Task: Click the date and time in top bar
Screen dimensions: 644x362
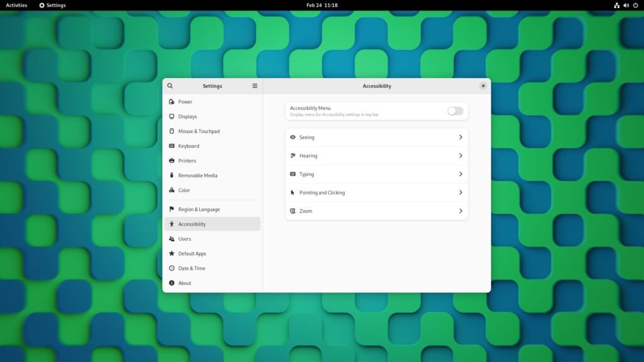Action: click(322, 5)
